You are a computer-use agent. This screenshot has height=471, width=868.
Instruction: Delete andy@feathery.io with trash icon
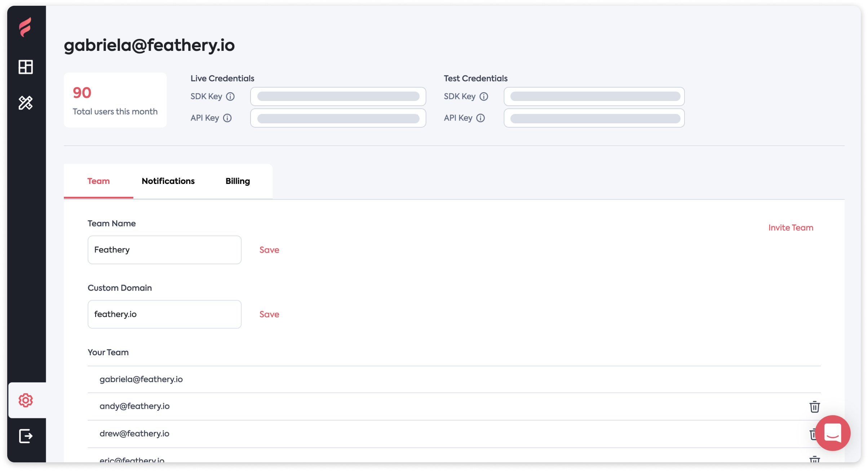point(814,407)
